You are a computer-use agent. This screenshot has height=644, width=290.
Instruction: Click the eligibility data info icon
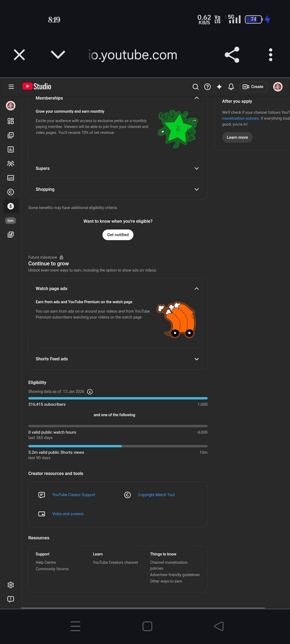90,392
